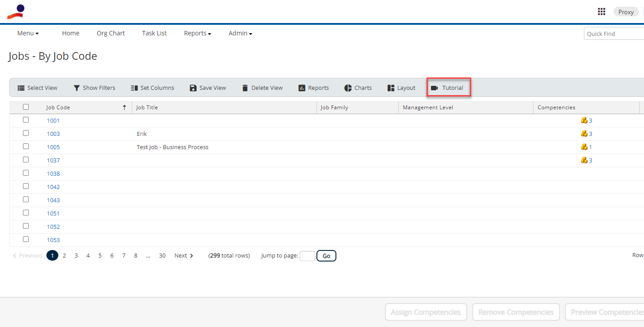Viewport: 644px width, 327px height.
Task: Open the apps grid icon
Action: (x=601, y=12)
